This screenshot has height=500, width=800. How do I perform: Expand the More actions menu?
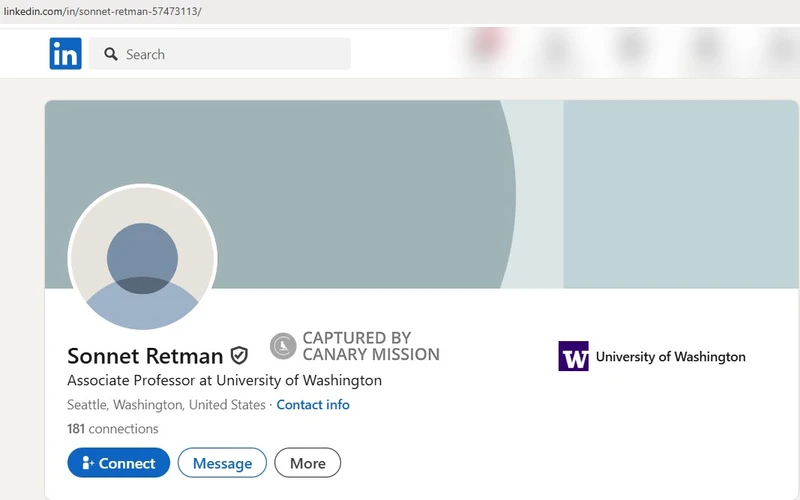coord(308,463)
